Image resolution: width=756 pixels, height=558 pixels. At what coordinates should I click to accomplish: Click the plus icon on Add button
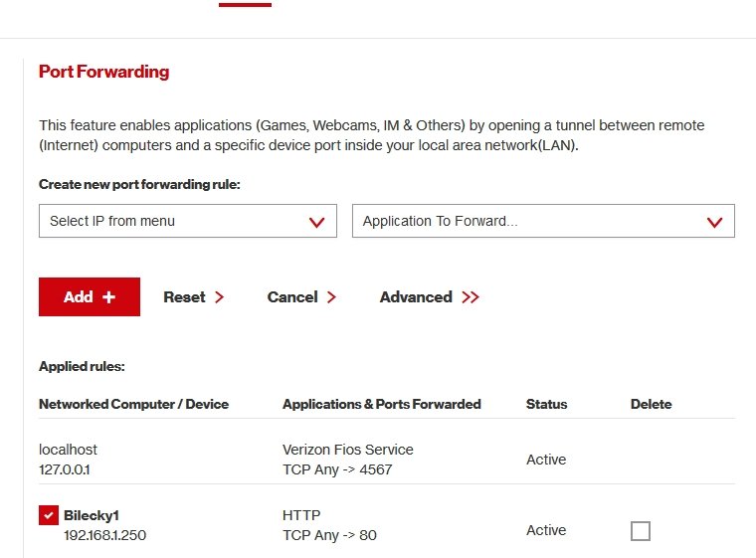(x=108, y=297)
